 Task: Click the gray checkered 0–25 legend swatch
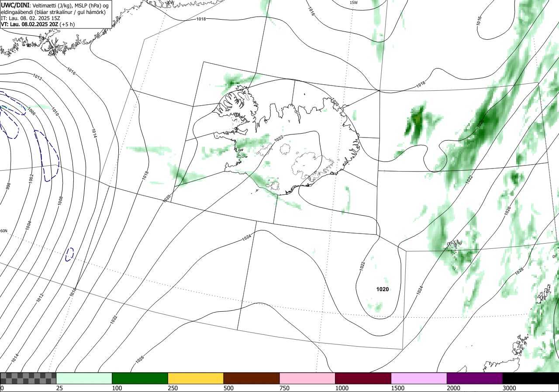(x=28, y=378)
